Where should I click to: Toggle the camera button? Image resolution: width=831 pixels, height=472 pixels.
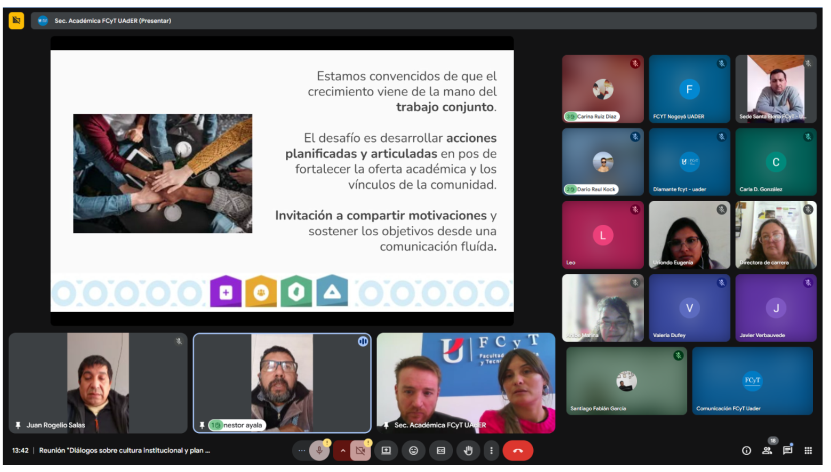tap(360, 451)
